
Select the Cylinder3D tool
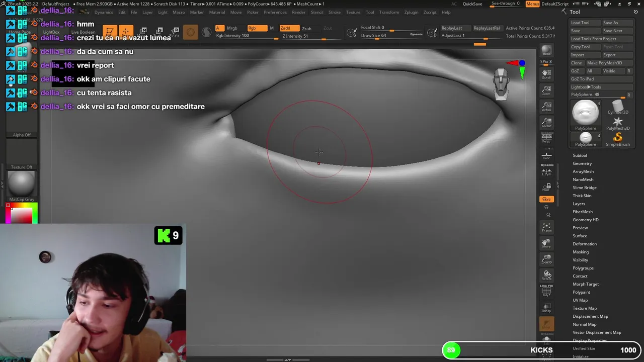coord(618,107)
